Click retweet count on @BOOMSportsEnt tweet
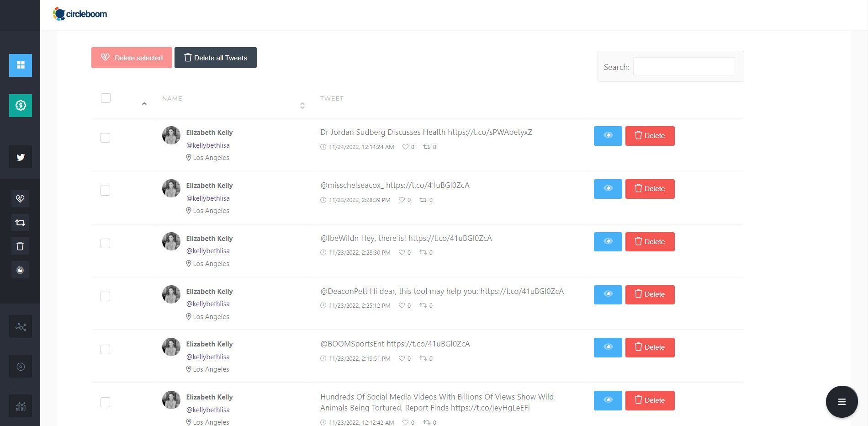Screen dimensions: 868x426 (x=426, y=359)
